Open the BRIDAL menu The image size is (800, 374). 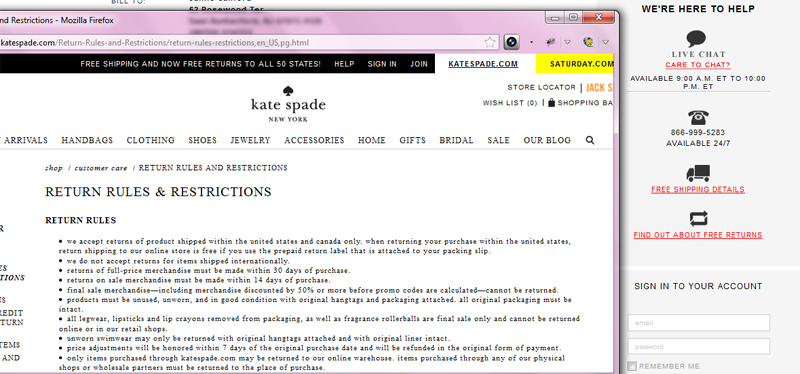[456, 140]
